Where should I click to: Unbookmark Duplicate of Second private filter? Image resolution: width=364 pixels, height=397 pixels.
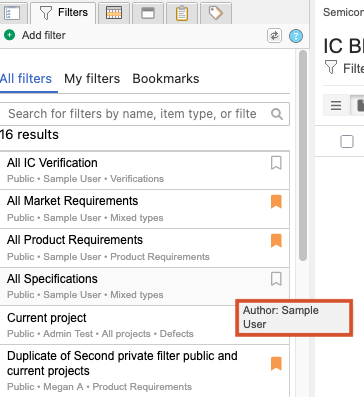(x=276, y=364)
